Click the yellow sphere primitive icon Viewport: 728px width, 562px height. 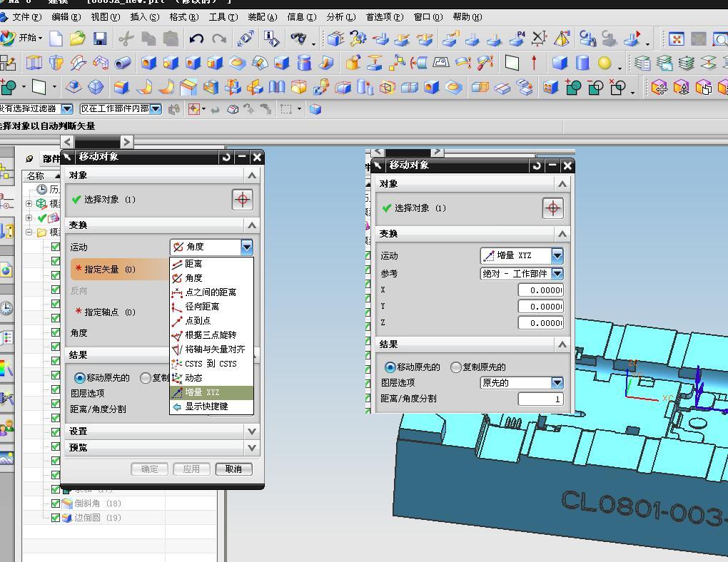point(605,63)
